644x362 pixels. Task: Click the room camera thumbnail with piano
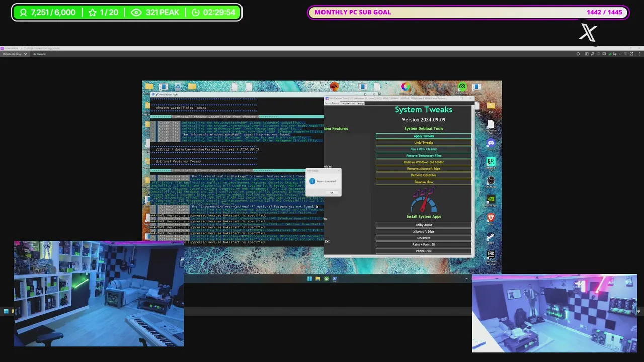(99, 294)
